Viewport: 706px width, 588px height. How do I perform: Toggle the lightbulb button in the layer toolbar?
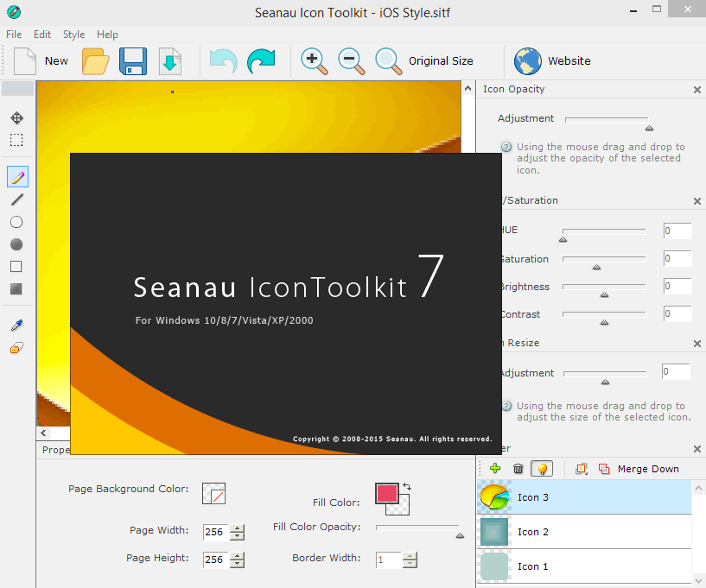point(542,469)
